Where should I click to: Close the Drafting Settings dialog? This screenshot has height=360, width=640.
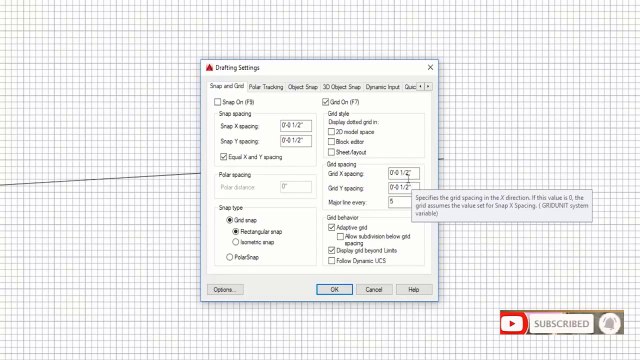[x=430, y=67]
